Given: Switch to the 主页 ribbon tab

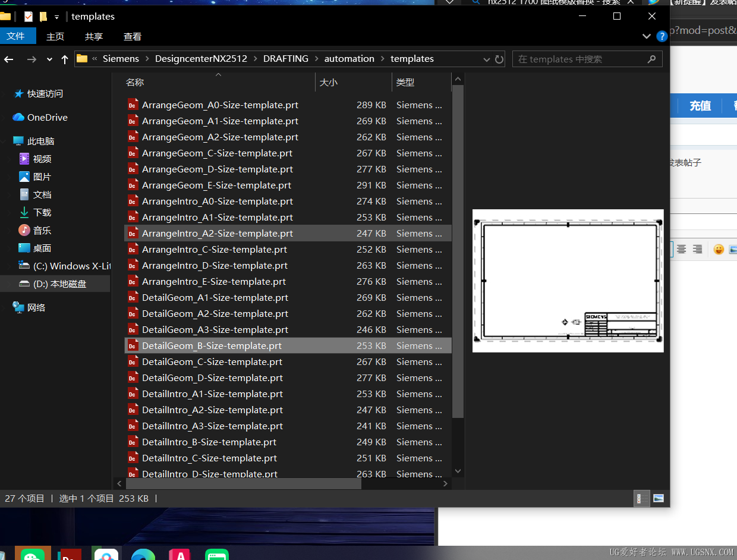Looking at the screenshot, I should (x=55, y=36).
